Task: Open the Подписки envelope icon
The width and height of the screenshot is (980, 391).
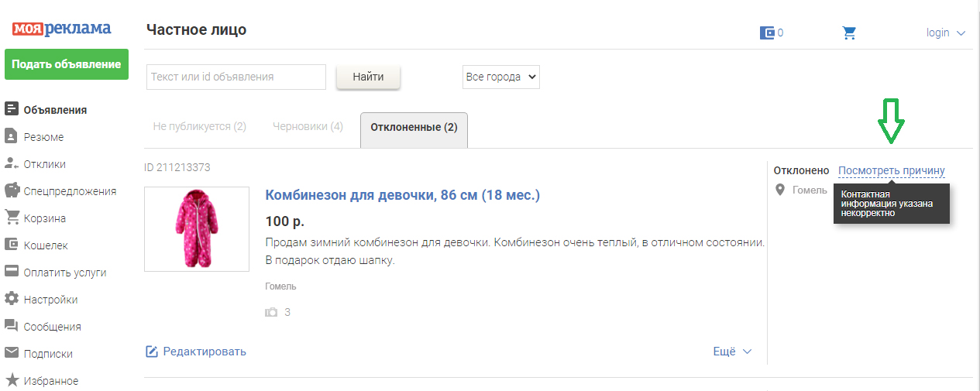Action: pos(12,353)
